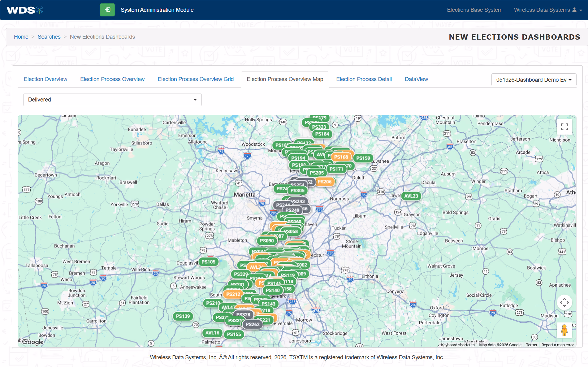Select the PS184 map marker
Image resolution: width=588 pixels, height=367 pixels.
[322, 134]
